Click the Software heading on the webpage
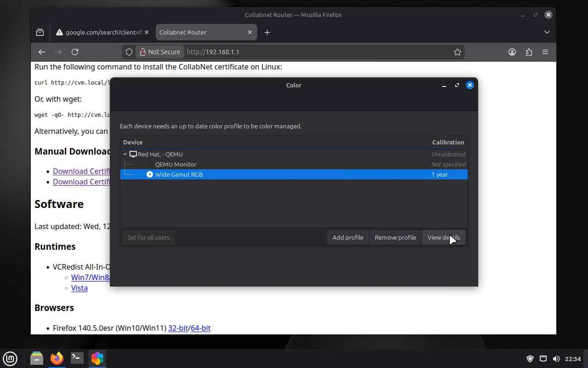This screenshot has height=368, width=588. pos(59,204)
